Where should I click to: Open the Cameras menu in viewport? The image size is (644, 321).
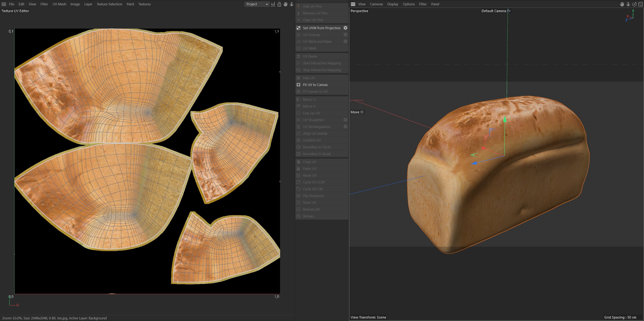(x=376, y=4)
